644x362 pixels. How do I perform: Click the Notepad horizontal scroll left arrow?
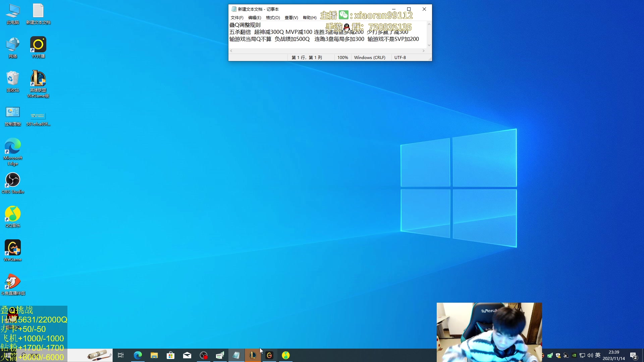coord(231,51)
